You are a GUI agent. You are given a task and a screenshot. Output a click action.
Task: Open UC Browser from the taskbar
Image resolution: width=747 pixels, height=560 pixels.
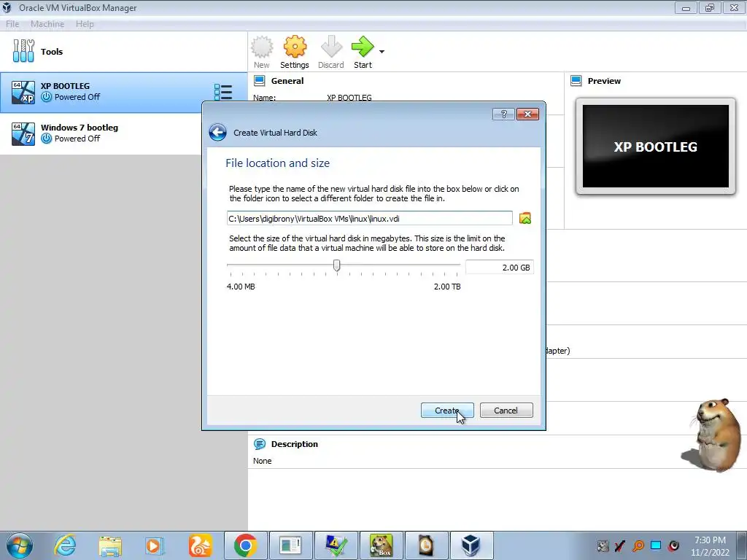(x=200, y=545)
